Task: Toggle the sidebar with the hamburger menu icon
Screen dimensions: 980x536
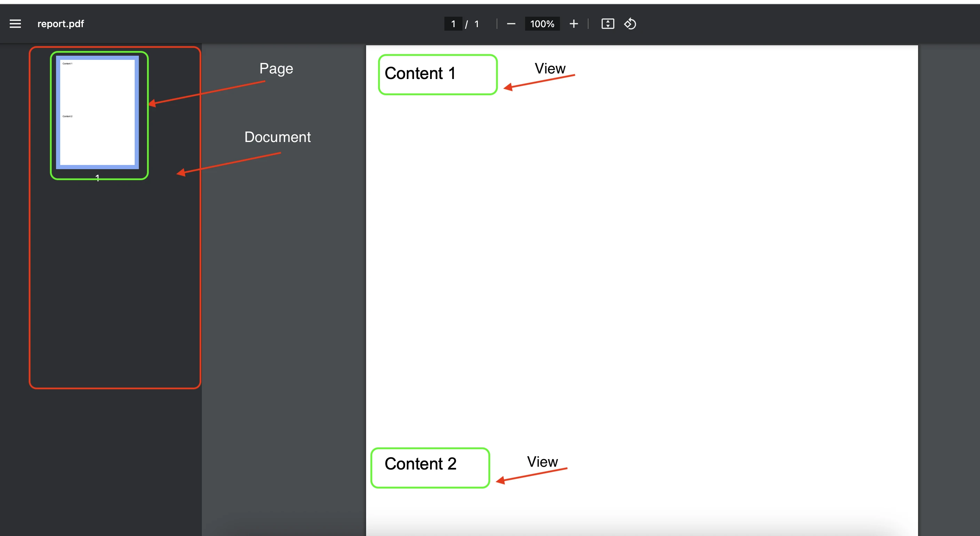Action: click(15, 24)
